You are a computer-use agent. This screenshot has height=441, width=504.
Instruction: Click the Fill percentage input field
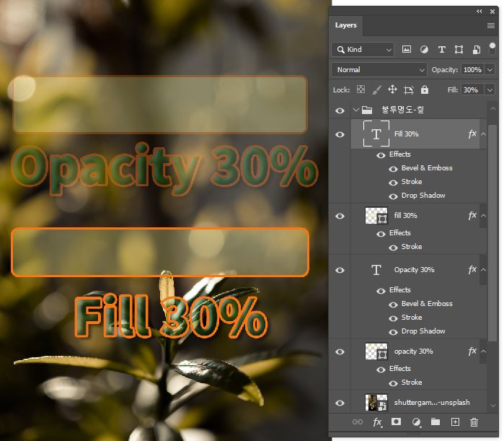pos(472,90)
